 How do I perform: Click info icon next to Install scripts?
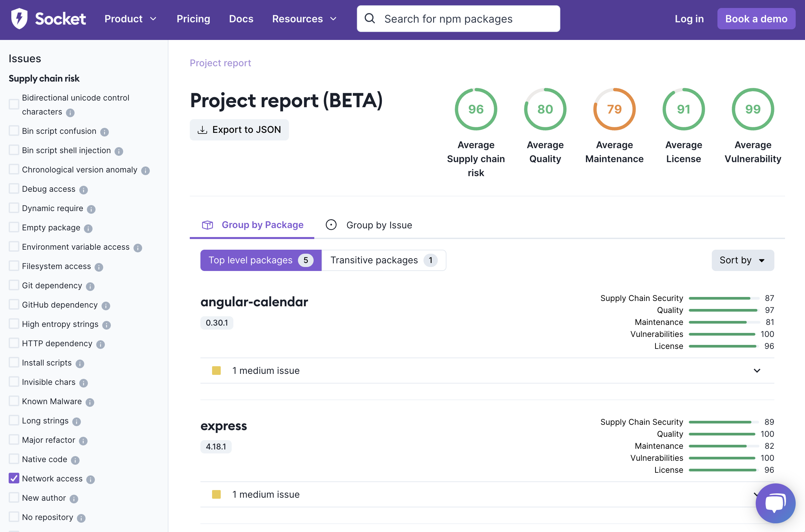point(80,364)
